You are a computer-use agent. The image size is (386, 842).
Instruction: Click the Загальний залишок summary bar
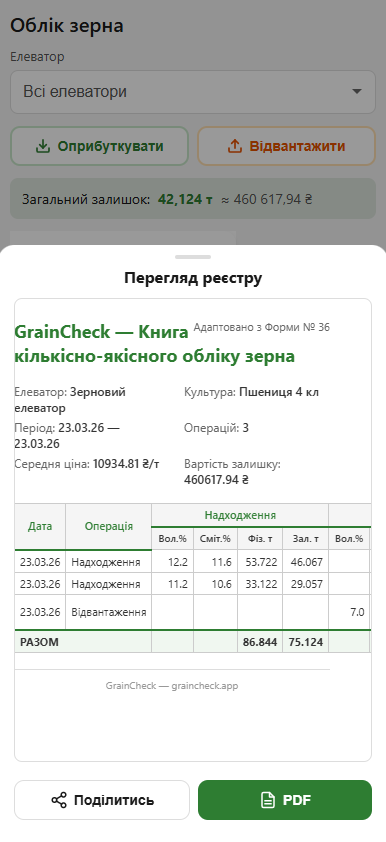pyautogui.click(x=193, y=199)
